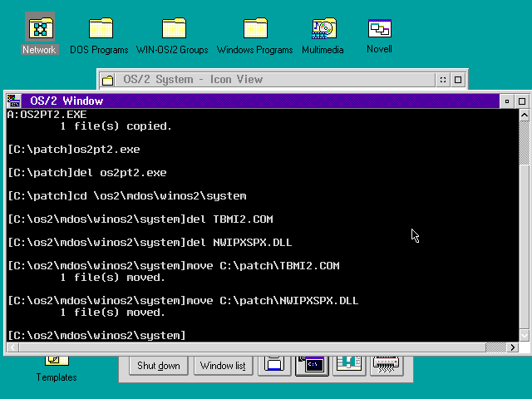Click the Window list button in the Launchpad
The width and height of the screenshot is (532, 399).
(223, 366)
